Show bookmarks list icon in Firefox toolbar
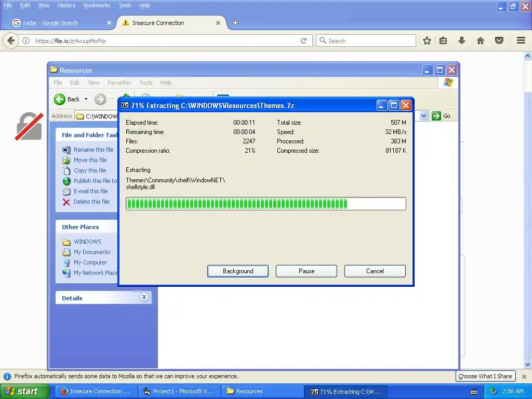The image size is (532, 399). tap(443, 41)
